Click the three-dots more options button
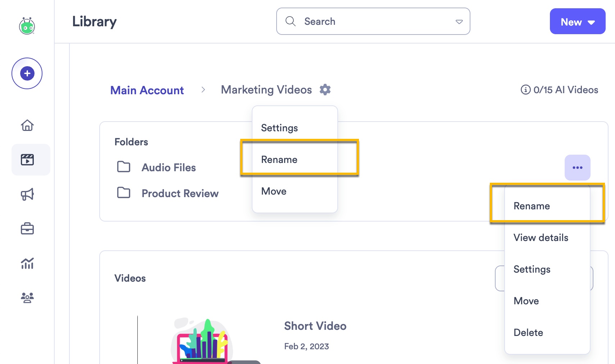This screenshot has width=615, height=364. tap(578, 168)
